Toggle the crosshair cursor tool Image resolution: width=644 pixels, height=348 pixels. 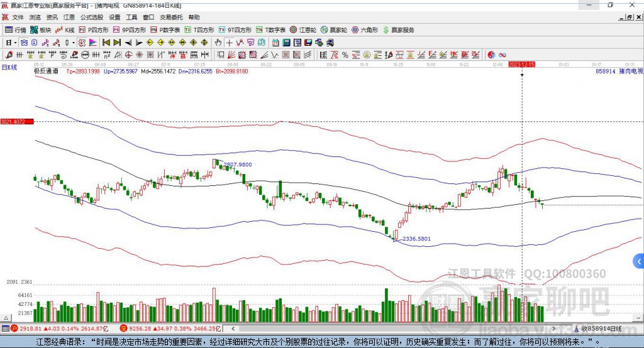click(229, 43)
